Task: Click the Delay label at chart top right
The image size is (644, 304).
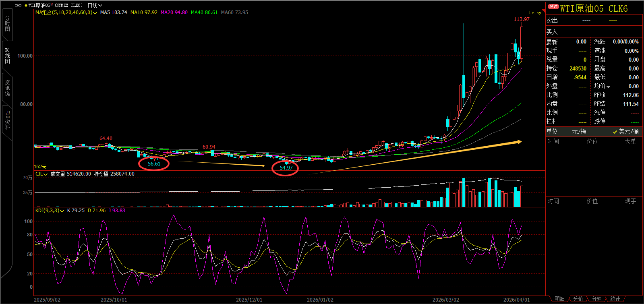Action: pyautogui.click(x=535, y=13)
